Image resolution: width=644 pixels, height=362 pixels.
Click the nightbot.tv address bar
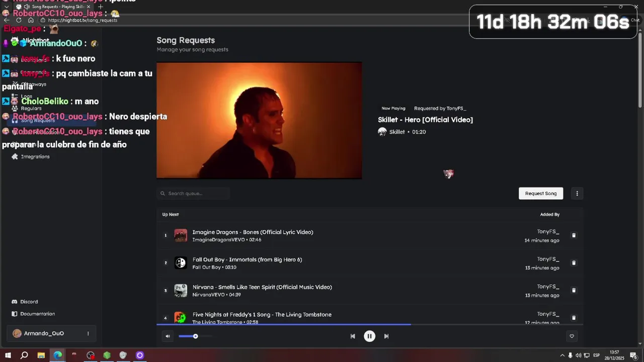83,20
